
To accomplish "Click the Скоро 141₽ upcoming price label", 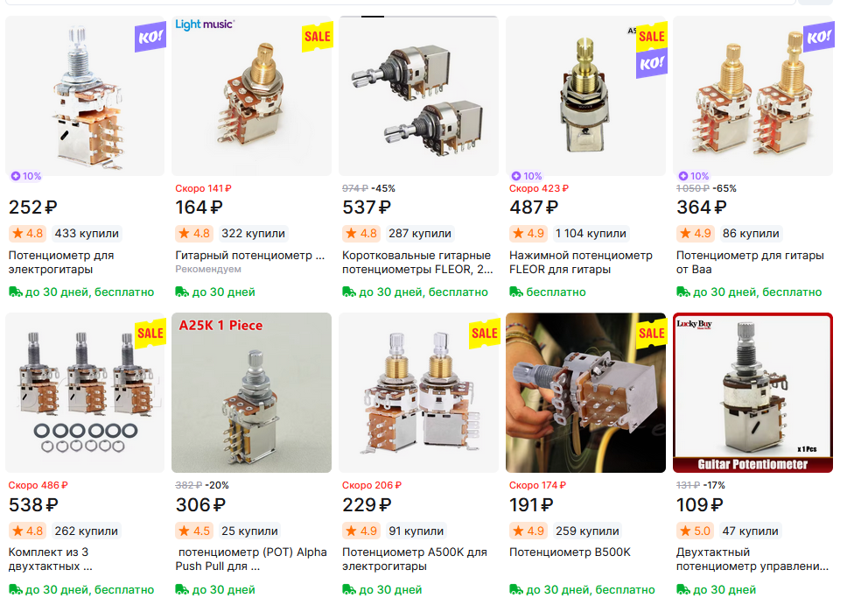I will [x=203, y=188].
